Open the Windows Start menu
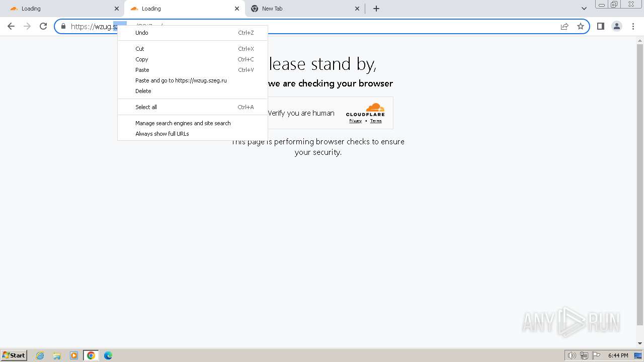This screenshot has height=362, width=644. (14, 355)
